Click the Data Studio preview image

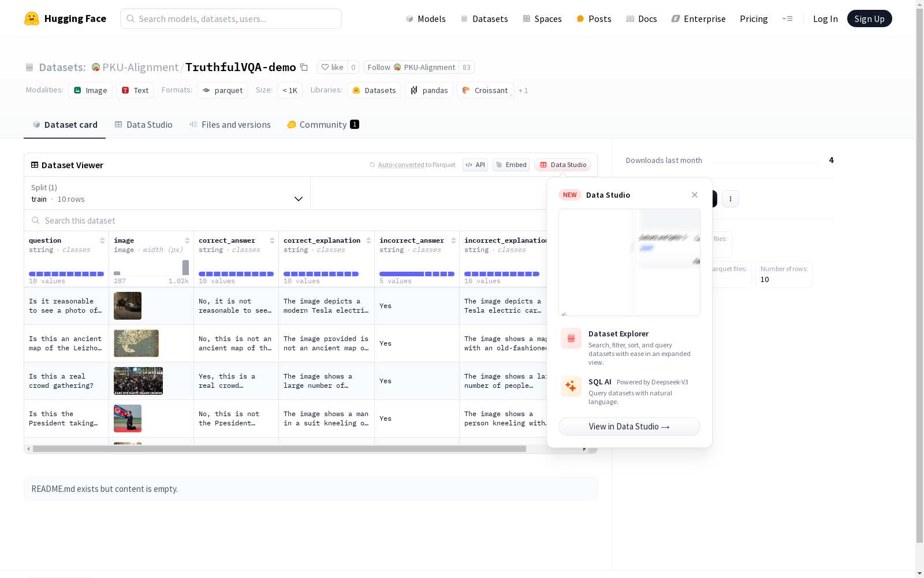[x=629, y=262]
